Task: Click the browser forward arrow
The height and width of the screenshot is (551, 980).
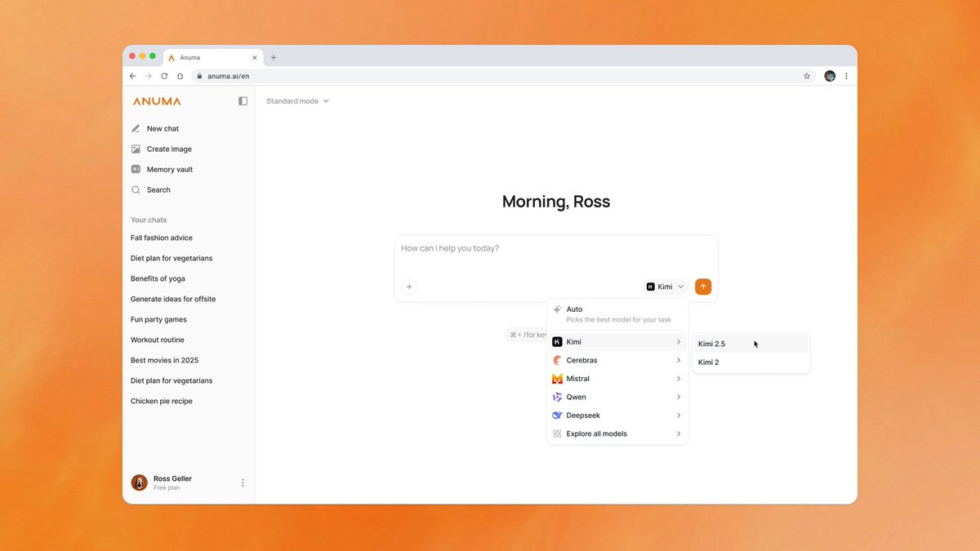Action: [149, 76]
